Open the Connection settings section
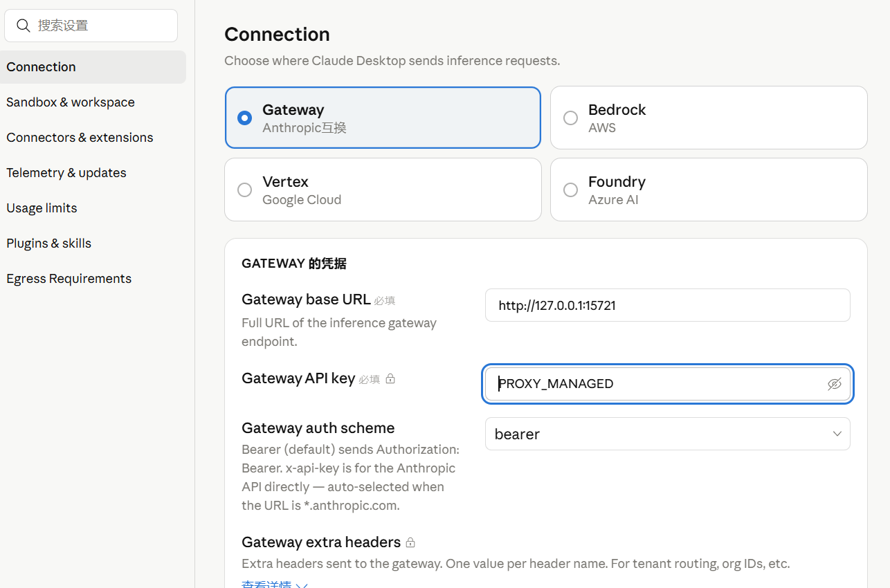Screen dimensions: 890x588 click(93, 67)
